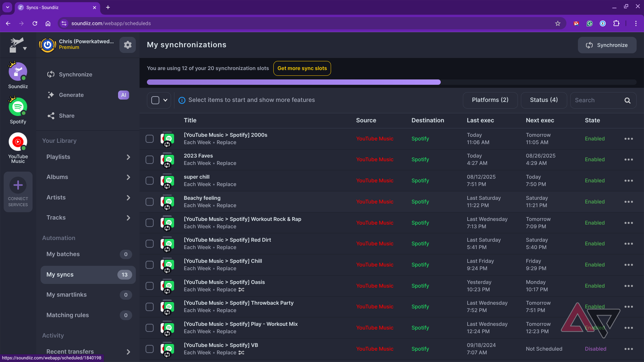Screen dimensions: 644x362
Task: Open My smartlinks under Automation
Action: pyautogui.click(x=88, y=295)
